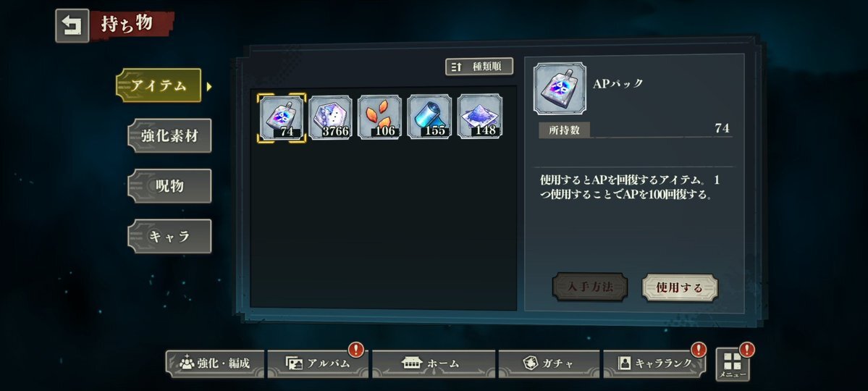Image resolution: width=868 pixels, height=391 pixels.
Task: Open ガチャ from bottom navigation
Action: 549,364
